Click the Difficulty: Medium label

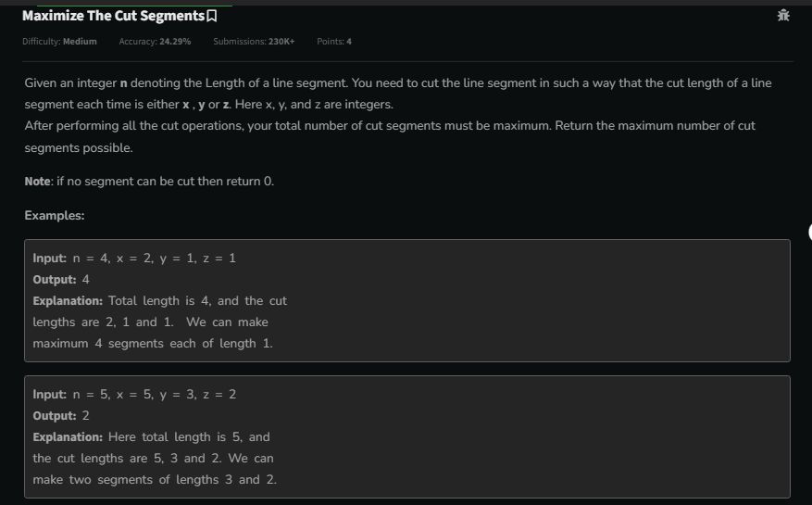click(59, 42)
